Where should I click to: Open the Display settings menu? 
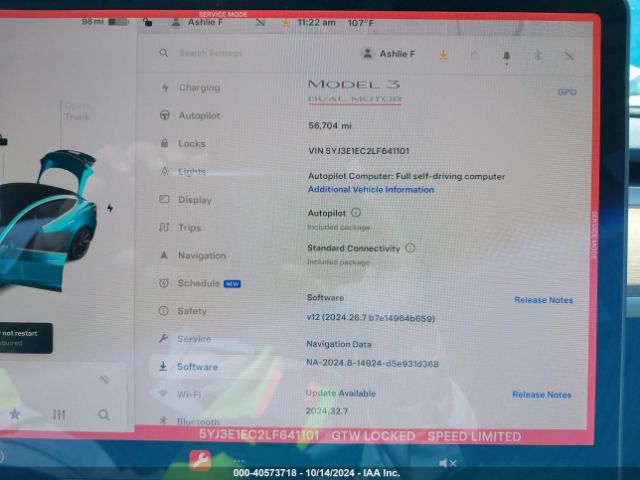[x=186, y=200]
